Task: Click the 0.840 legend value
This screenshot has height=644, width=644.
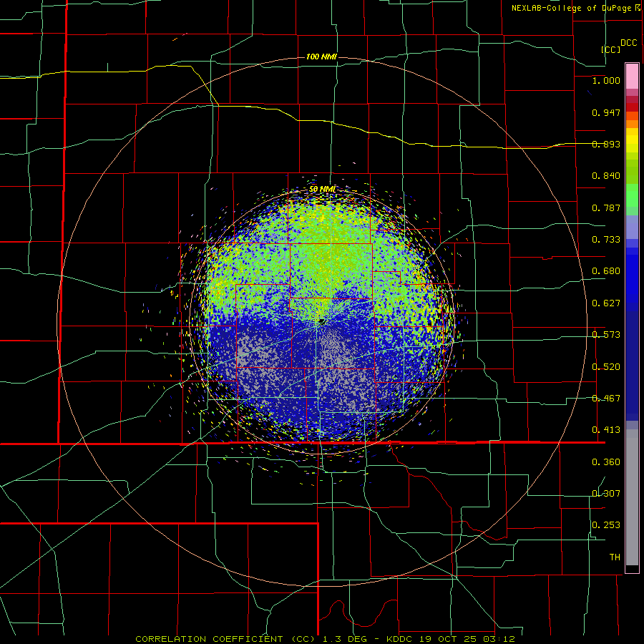Action: point(606,176)
